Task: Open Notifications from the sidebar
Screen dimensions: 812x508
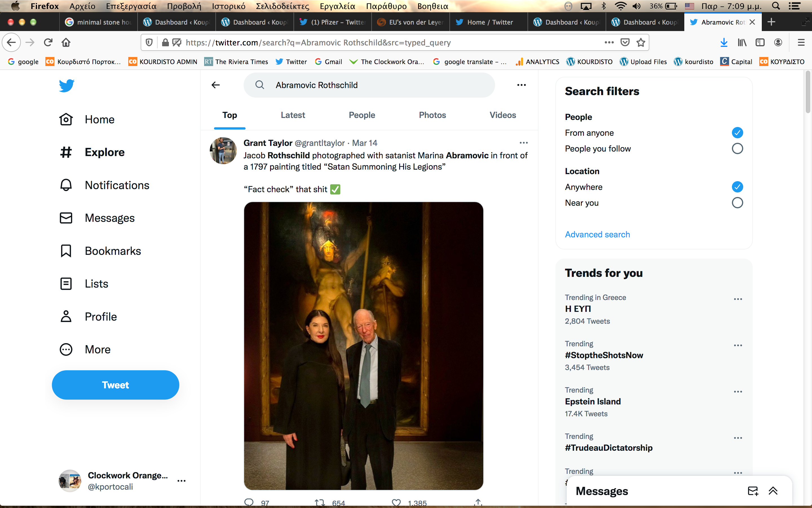Action: click(x=104, y=185)
